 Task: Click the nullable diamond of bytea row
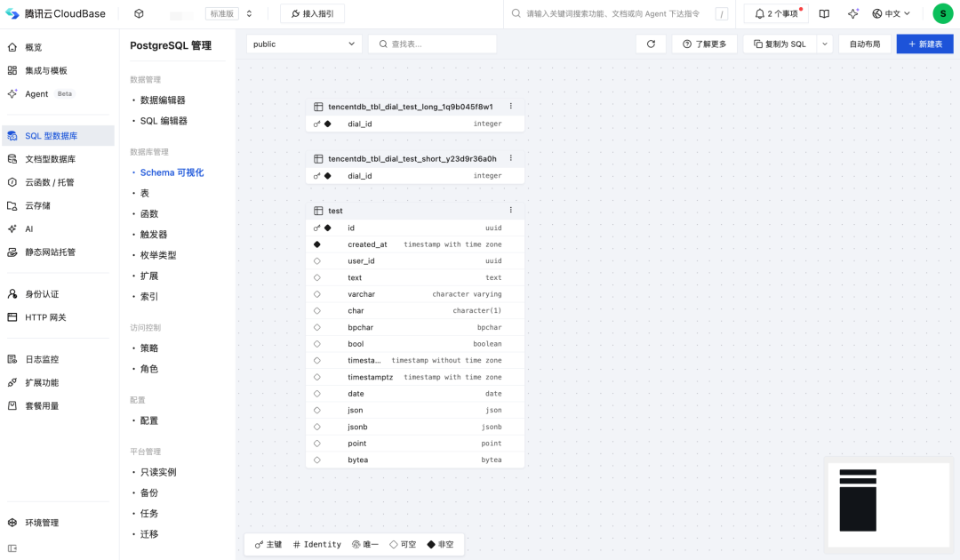tap(317, 460)
